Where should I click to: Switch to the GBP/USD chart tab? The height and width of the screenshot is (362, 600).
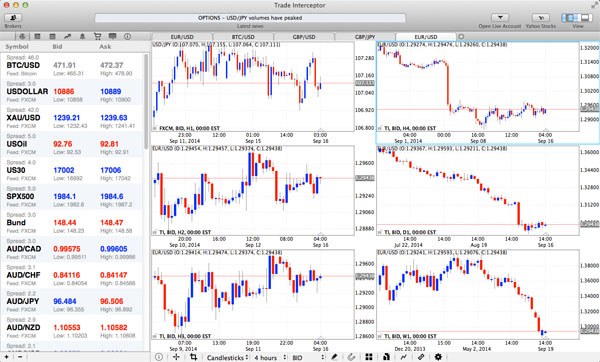(304, 37)
